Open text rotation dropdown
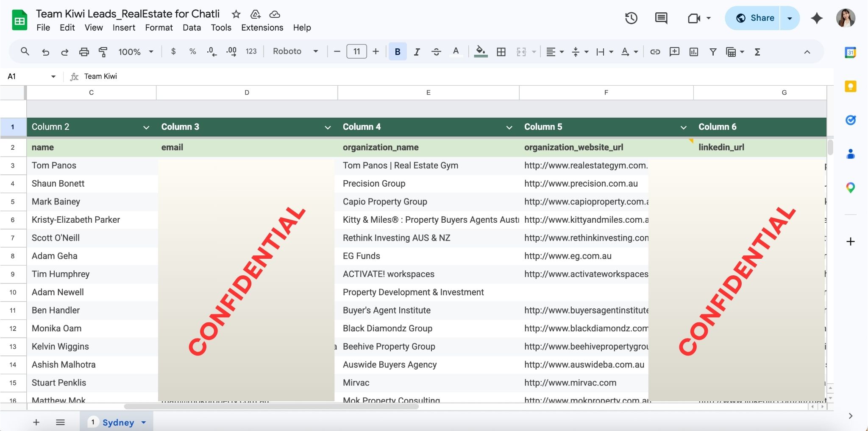This screenshot has height=431, width=868. click(x=629, y=52)
